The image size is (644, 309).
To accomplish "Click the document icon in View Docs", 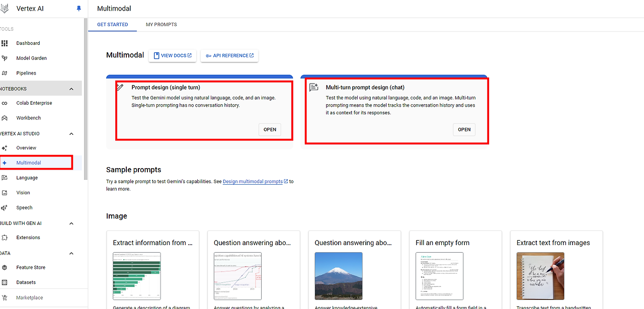I will pos(156,55).
